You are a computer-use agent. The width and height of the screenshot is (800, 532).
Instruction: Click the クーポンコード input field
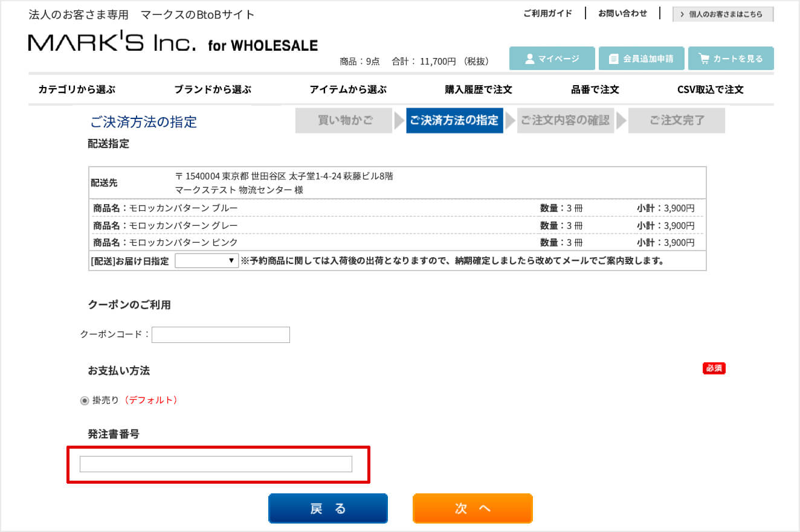tap(221, 335)
